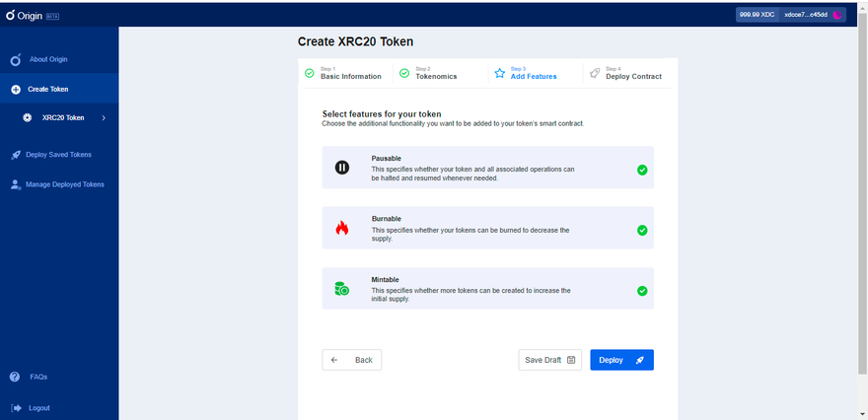Click the Origin logo in header
This screenshot has width=868, height=420.
[29, 15]
